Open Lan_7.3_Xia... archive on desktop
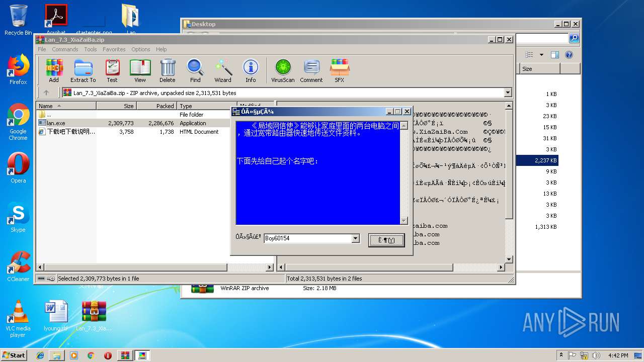Screen dimensions: 644x362 (x=94, y=316)
